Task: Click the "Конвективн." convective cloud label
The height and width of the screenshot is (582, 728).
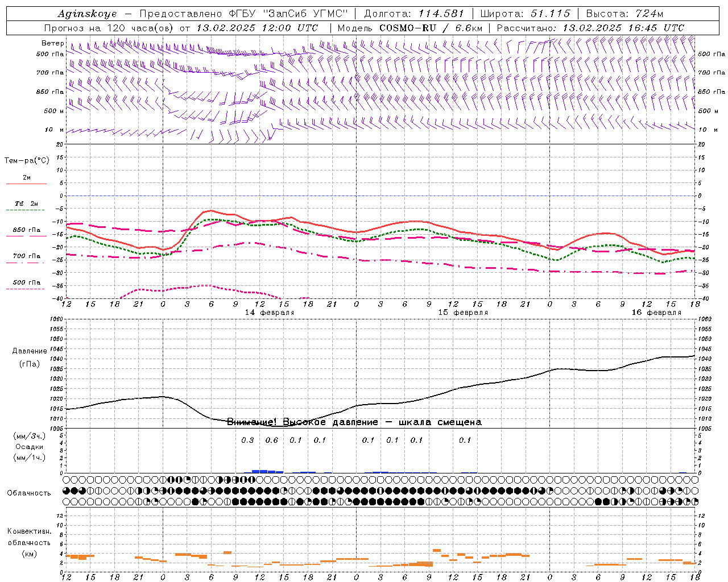Action: tap(29, 531)
